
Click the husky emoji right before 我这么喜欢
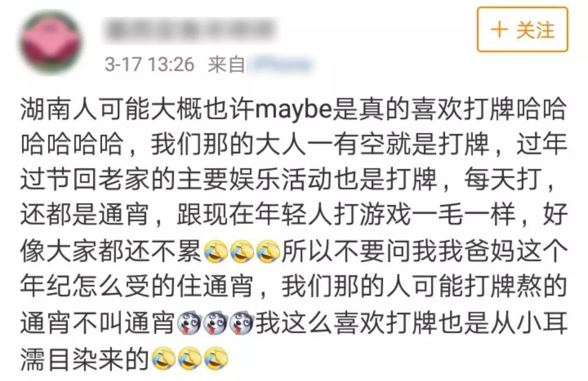(x=242, y=323)
